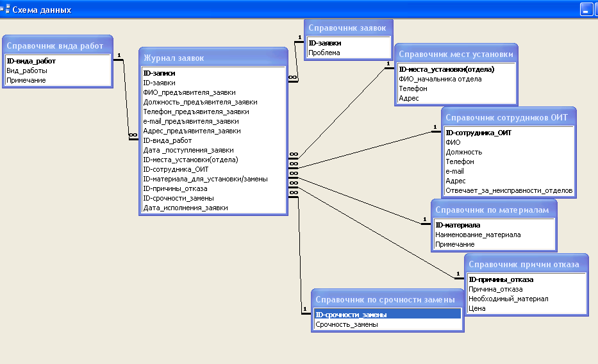Select e-mail in Справочник сотрудников ОИТ

pyautogui.click(x=509, y=171)
